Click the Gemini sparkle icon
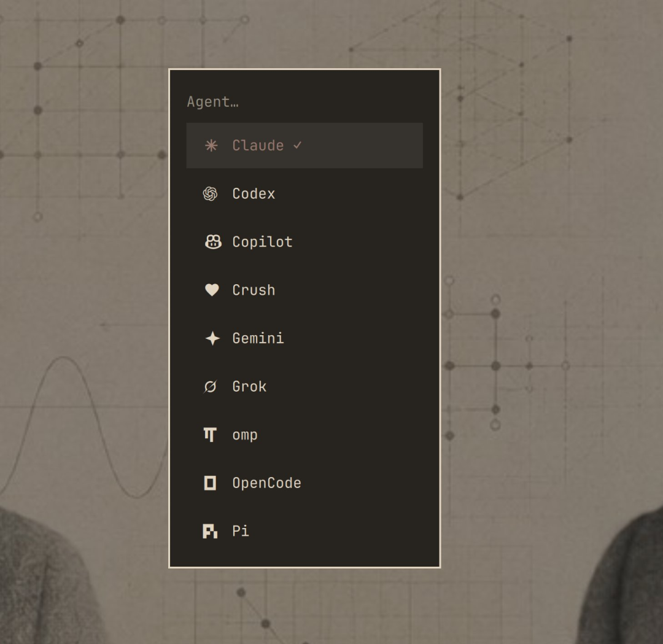The image size is (663, 644). pyautogui.click(x=212, y=338)
